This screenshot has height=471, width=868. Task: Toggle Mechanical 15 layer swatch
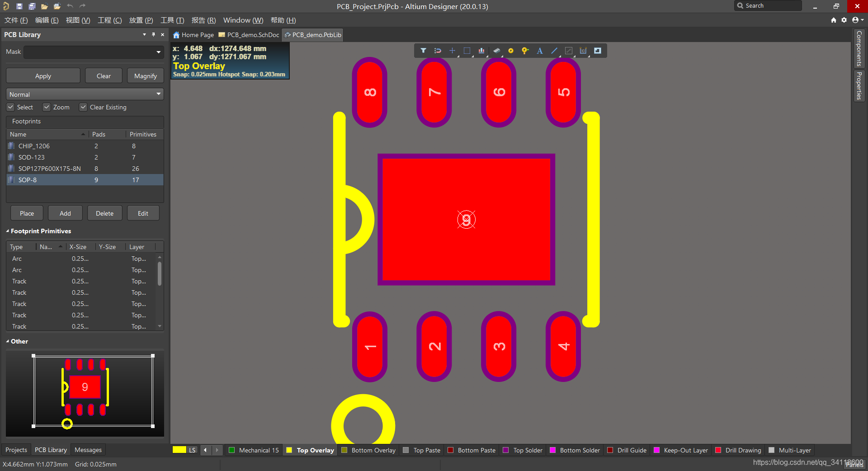pos(231,450)
